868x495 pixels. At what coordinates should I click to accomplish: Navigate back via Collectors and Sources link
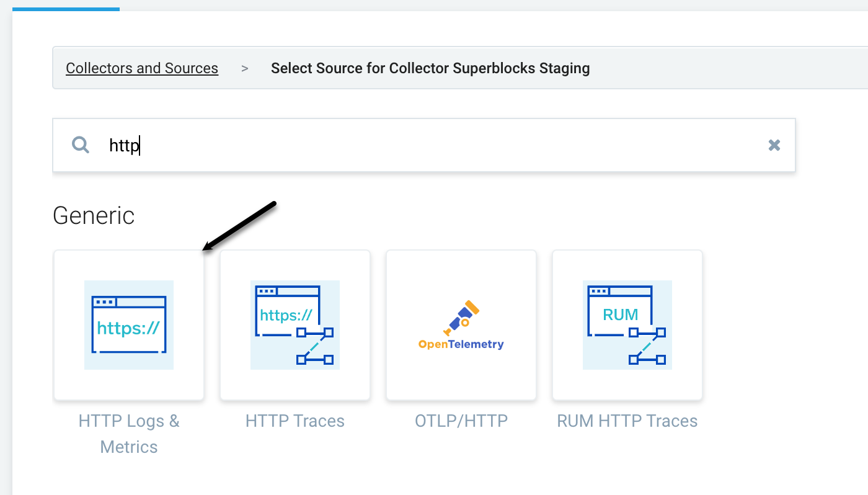pos(141,68)
